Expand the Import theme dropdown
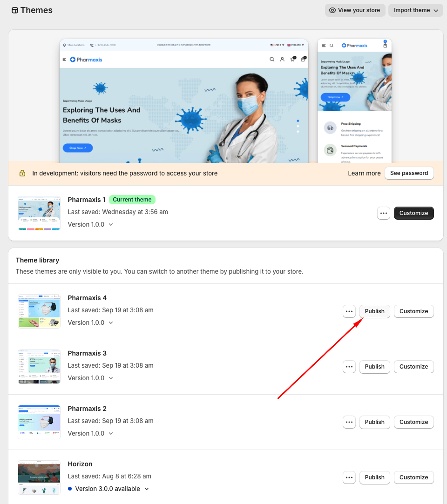 pyautogui.click(x=416, y=10)
